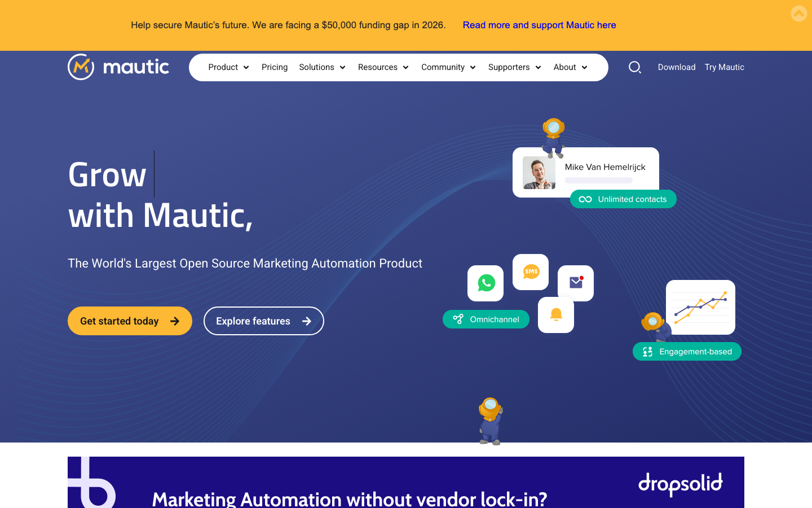Select the SMS message bubble icon
The height and width of the screenshot is (508, 812).
click(530, 271)
